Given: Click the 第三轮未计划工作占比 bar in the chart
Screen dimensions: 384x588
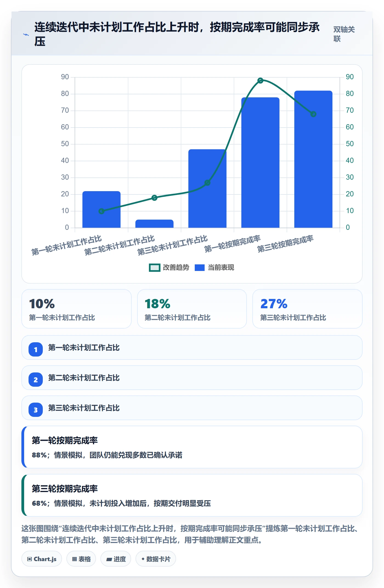Looking at the screenshot, I should [x=207, y=188].
